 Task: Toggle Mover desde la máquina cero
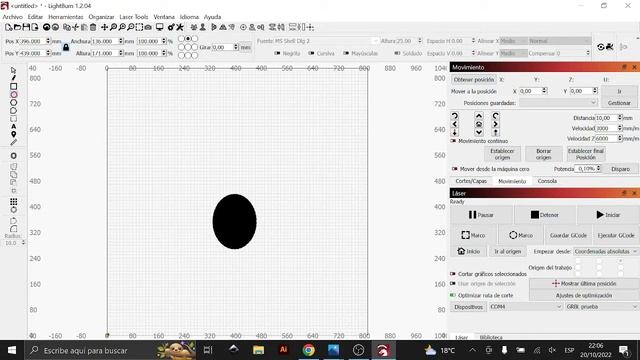[x=454, y=169]
